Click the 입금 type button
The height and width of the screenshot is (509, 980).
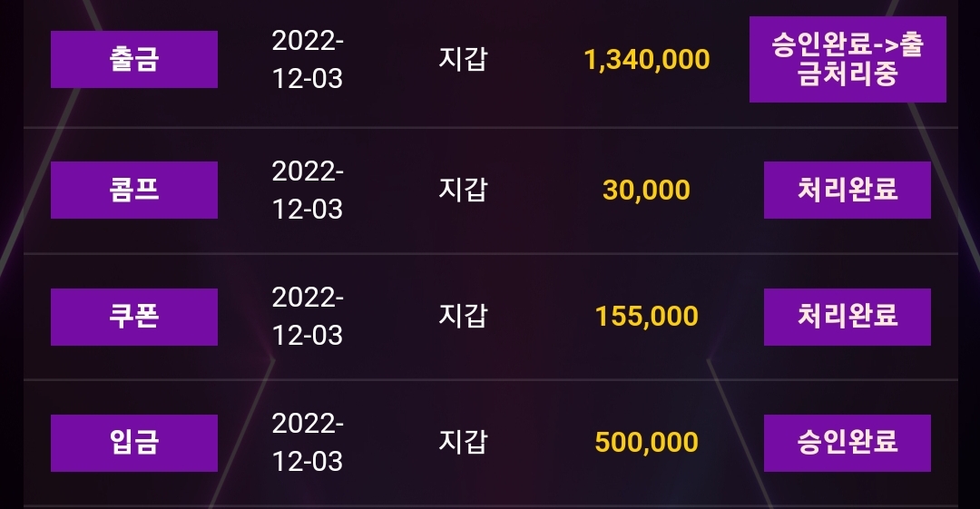pyautogui.click(x=133, y=443)
